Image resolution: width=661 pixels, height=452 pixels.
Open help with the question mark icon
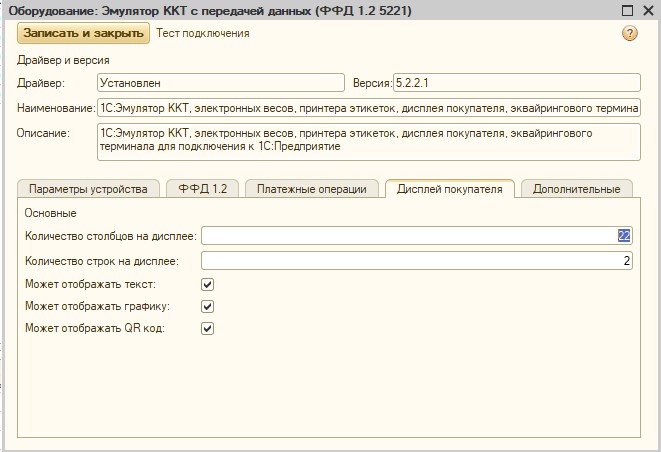pos(630,33)
